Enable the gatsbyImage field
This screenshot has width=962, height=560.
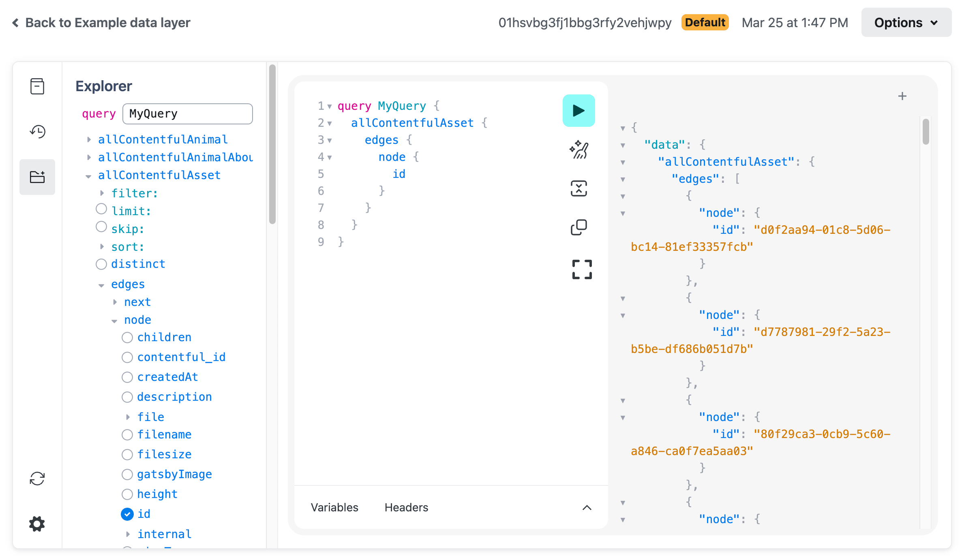(x=127, y=475)
